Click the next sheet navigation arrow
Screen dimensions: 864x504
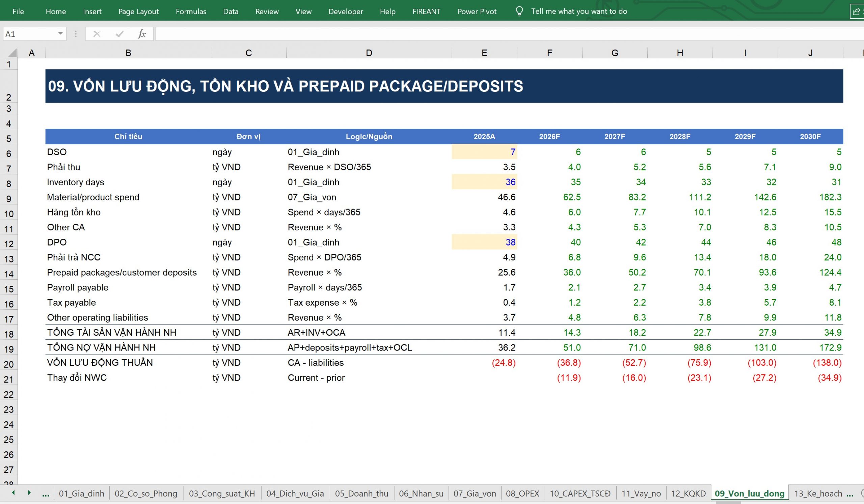(29, 493)
